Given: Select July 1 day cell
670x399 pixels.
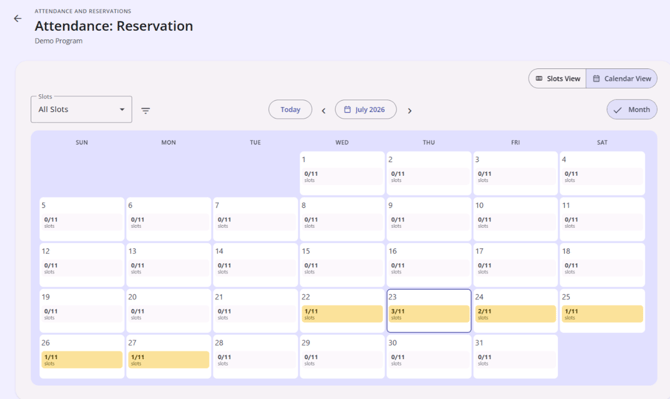Looking at the screenshot, I should pos(342,173).
